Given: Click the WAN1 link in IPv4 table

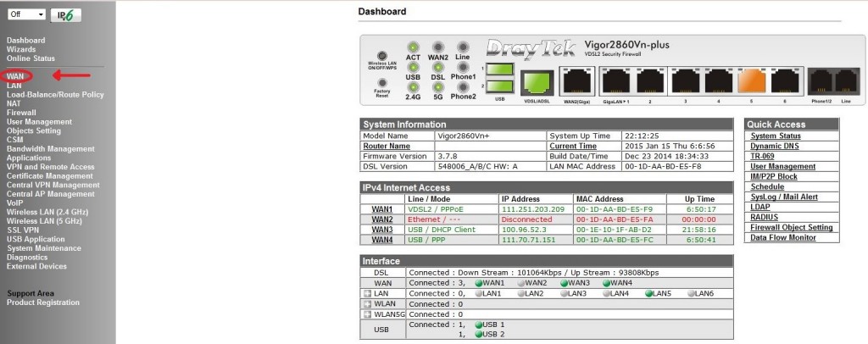Looking at the screenshot, I should click(x=382, y=208).
